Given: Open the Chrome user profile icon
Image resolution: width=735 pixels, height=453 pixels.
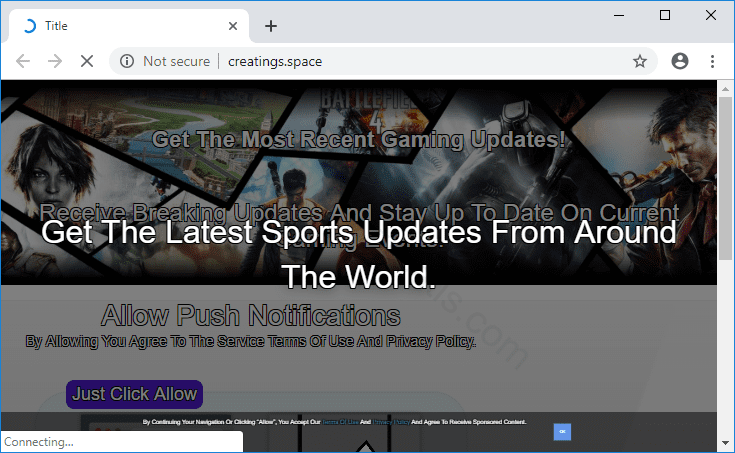Looking at the screenshot, I should (680, 61).
